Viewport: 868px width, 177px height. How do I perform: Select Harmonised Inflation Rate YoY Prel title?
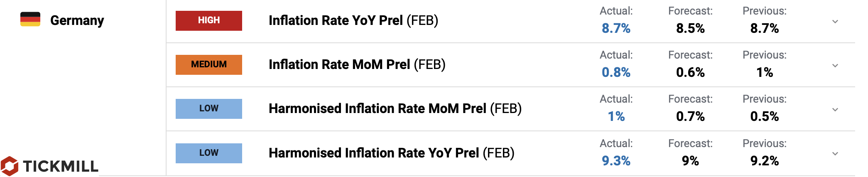pyautogui.click(x=391, y=153)
